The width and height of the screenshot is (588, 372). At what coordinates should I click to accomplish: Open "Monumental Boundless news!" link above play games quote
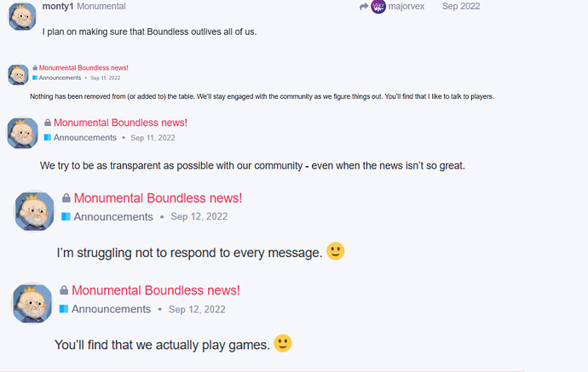coord(156,290)
